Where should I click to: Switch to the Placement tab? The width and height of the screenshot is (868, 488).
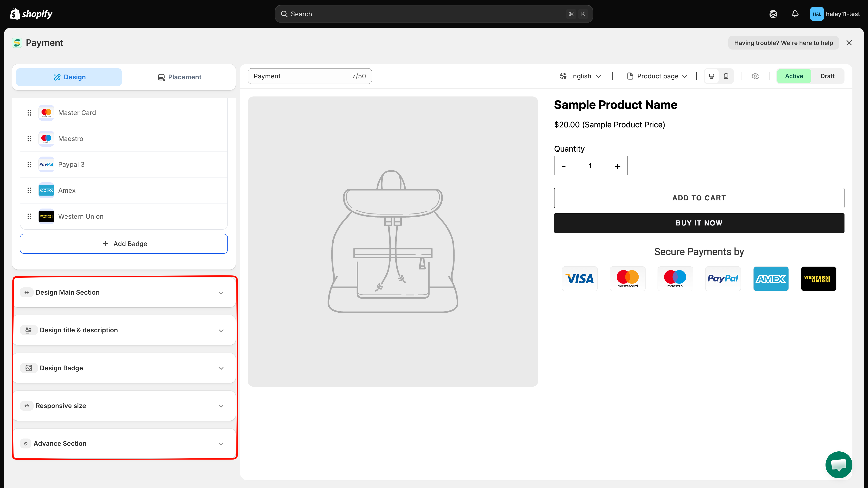(179, 77)
